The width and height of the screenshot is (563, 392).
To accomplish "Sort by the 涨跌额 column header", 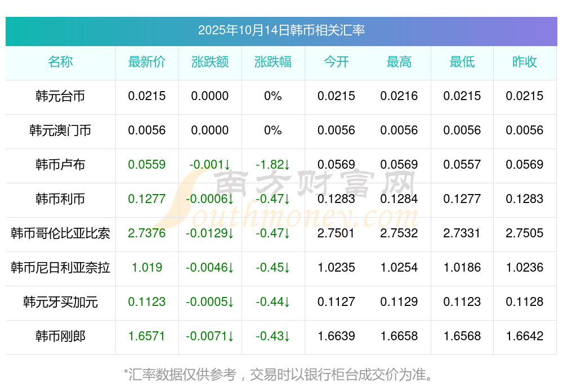I will (x=210, y=62).
